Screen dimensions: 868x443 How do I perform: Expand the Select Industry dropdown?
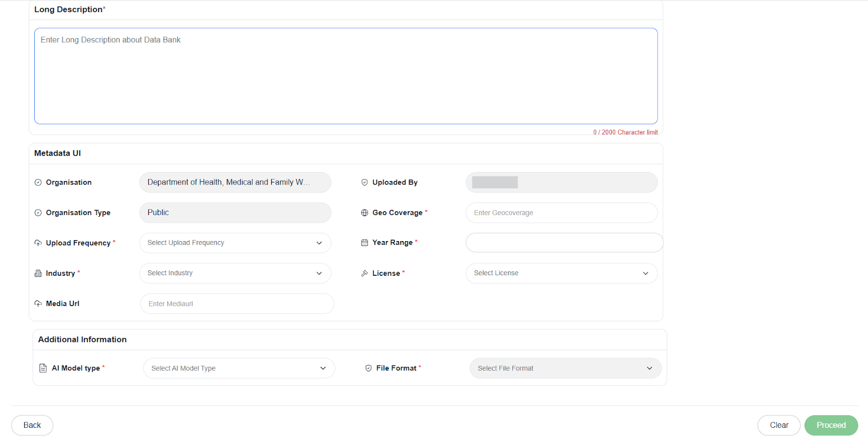235,273
